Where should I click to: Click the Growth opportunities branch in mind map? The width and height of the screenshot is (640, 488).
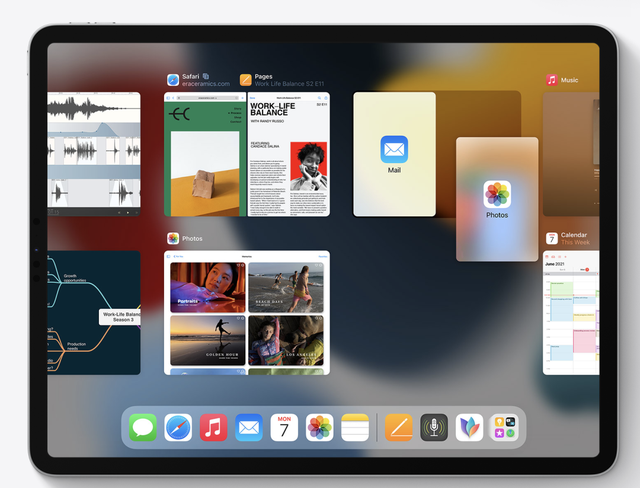coord(75,278)
